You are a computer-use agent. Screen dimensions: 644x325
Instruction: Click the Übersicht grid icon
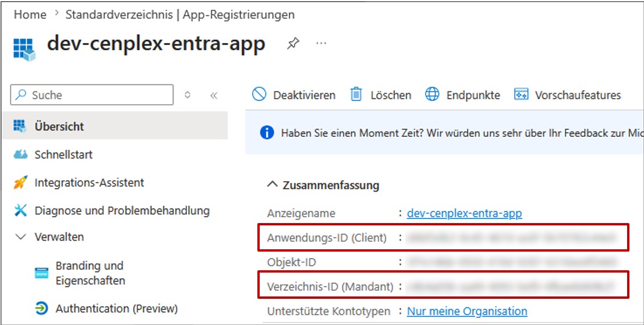pyautogui.click(x=20, y=126)
